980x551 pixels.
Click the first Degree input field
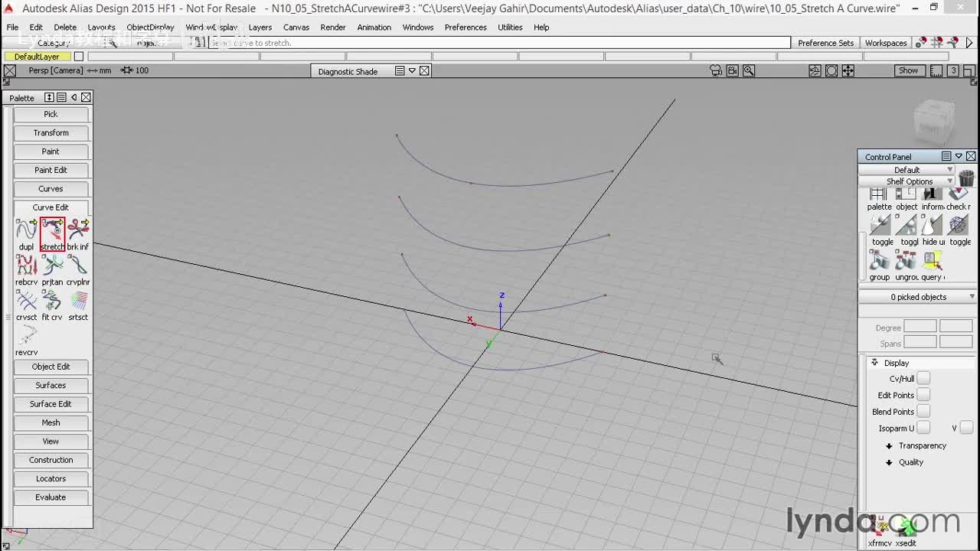click(x=920, y=328)
